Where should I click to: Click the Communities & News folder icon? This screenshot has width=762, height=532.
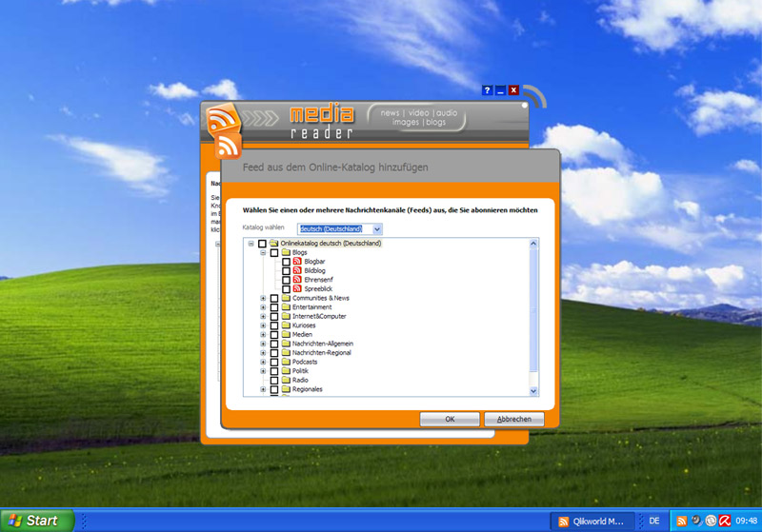tap(286, 298)
